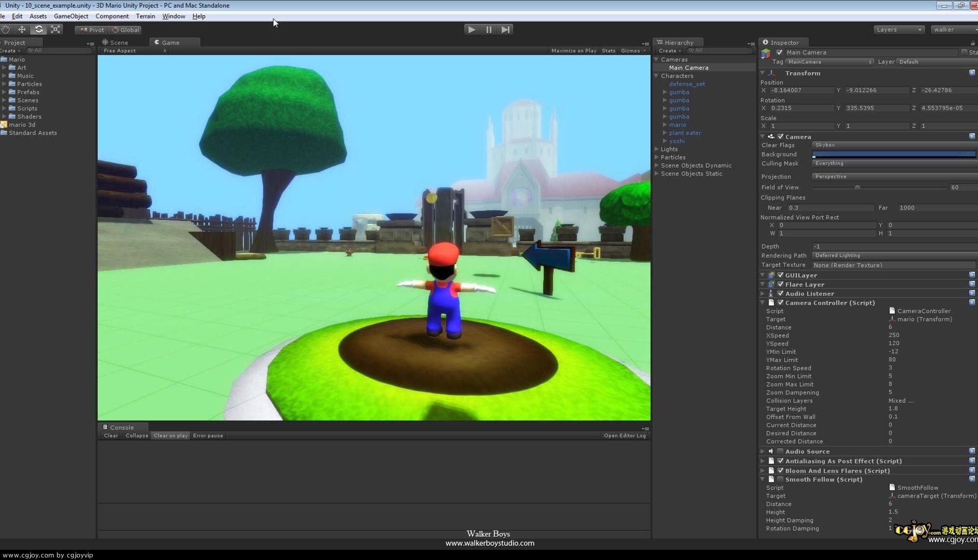The height and width of the screenshot is (560, 978).
Task: Disable the Bloom And Lens Flares script
Action: pyautogui.click(x=780, y=470)
